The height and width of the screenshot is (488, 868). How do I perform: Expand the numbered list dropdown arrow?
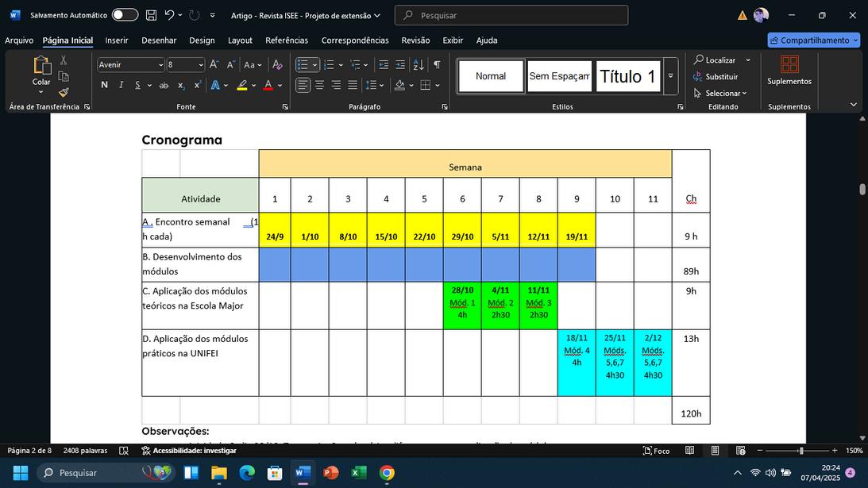(x=341, y=65)
